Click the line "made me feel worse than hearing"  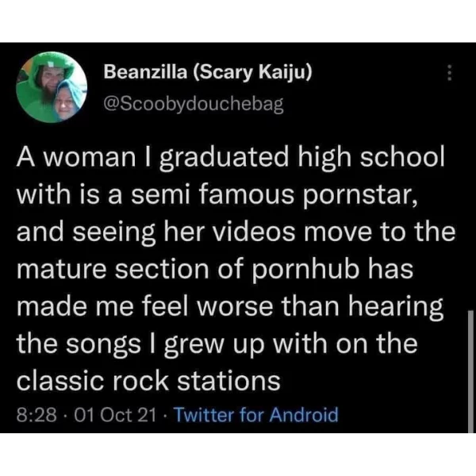coord(230,307)
